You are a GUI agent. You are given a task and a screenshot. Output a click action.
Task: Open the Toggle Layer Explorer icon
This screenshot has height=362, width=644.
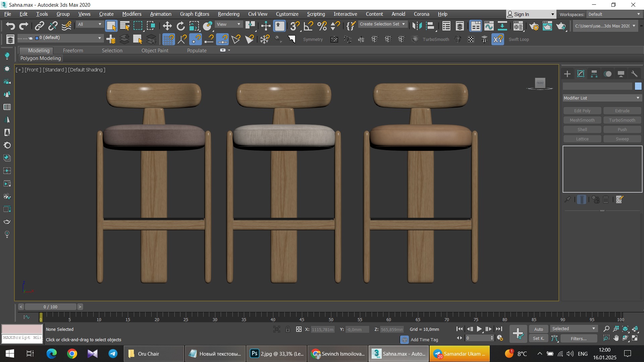(x=460, y=26)
